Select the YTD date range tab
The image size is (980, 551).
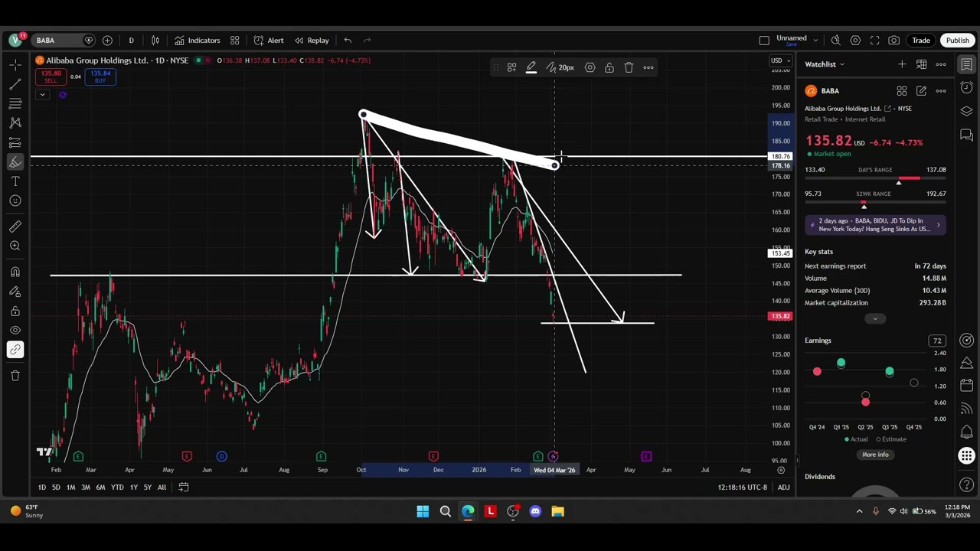(117, 487)
